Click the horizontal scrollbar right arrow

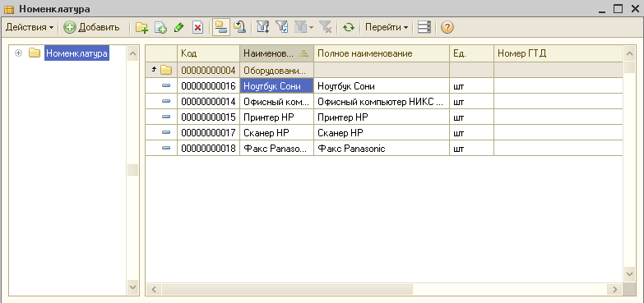[x=614, y=290]
